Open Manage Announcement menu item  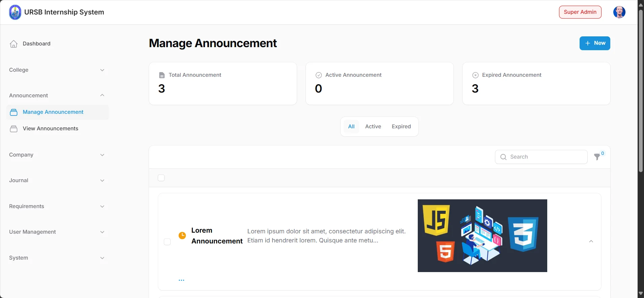(x=57, y=112)
